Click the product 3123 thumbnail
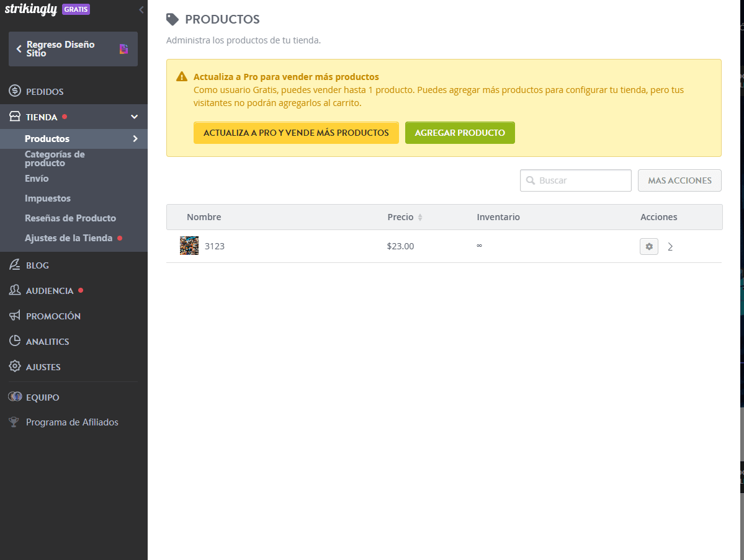The image size is (744, 560). tap(189, 246)
